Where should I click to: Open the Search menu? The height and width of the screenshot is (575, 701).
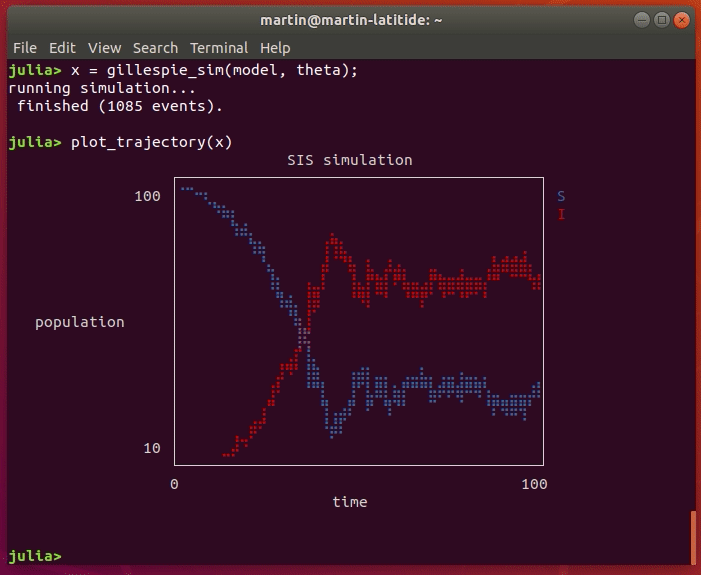click(155, 48)
